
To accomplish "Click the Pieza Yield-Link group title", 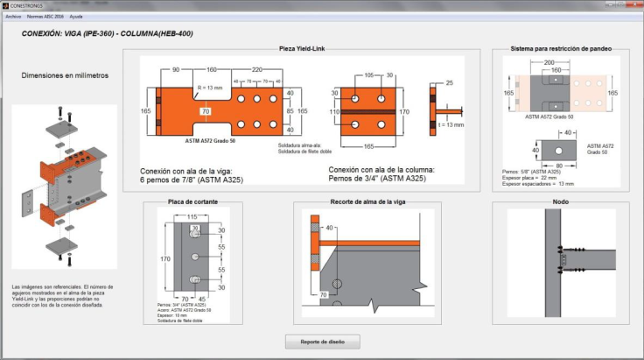I will [x=302, y=49].
